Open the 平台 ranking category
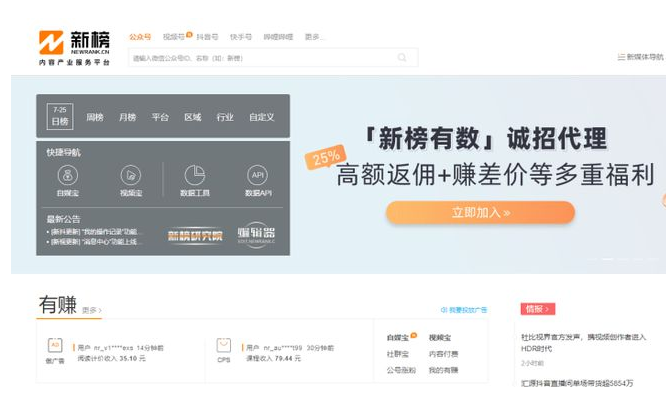 160,117
